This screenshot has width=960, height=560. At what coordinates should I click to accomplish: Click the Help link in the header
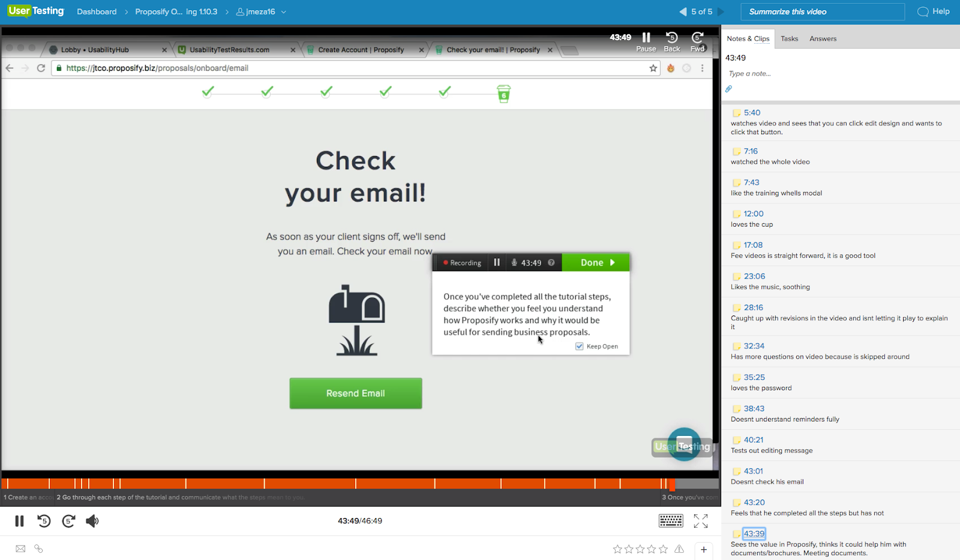pos(941,11)
